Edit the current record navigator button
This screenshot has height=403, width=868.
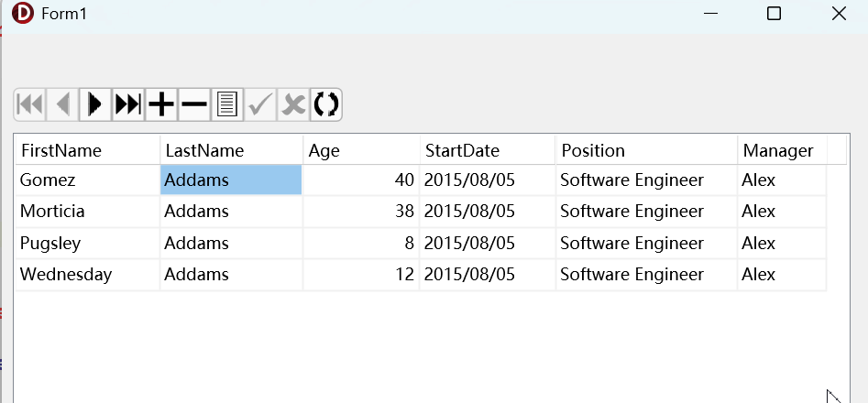(x=227, y=104)
